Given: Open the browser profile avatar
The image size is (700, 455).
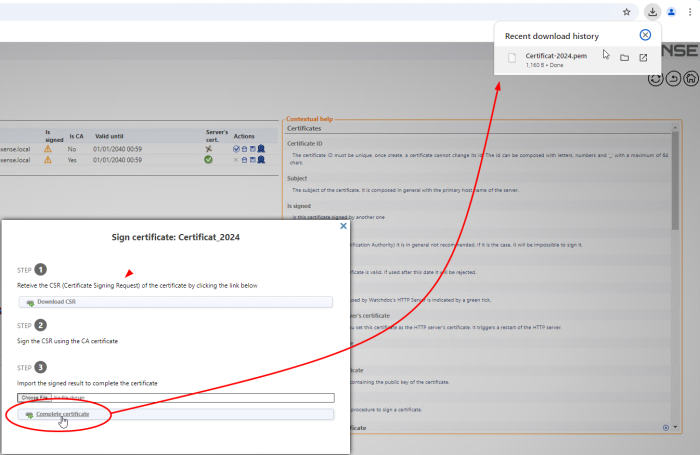Looking at the screenshot, I should pos(671,12).
